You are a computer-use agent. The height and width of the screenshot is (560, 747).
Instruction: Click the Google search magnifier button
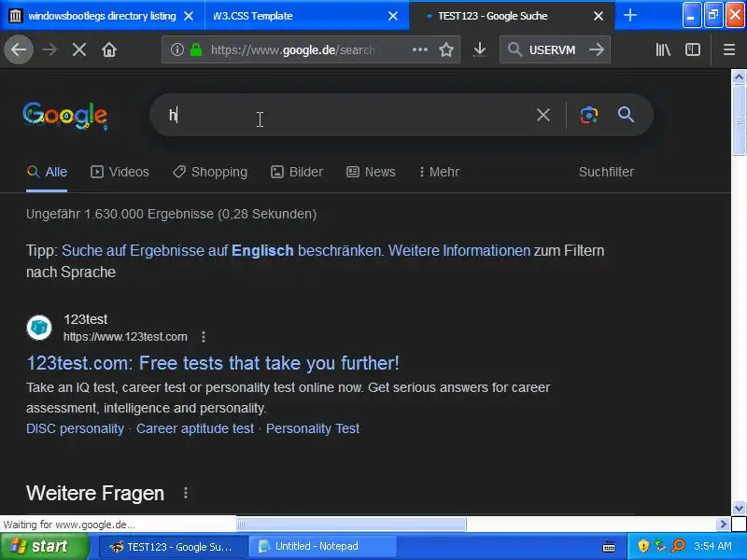626,115
